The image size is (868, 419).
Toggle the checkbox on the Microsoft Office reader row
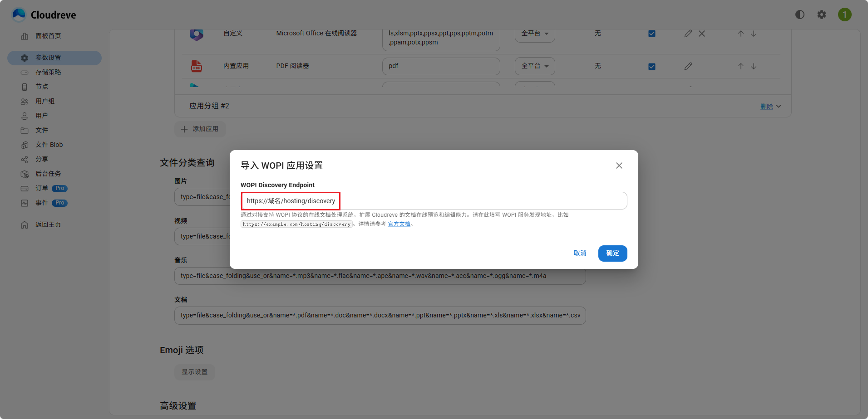click(x=652, y=33)
